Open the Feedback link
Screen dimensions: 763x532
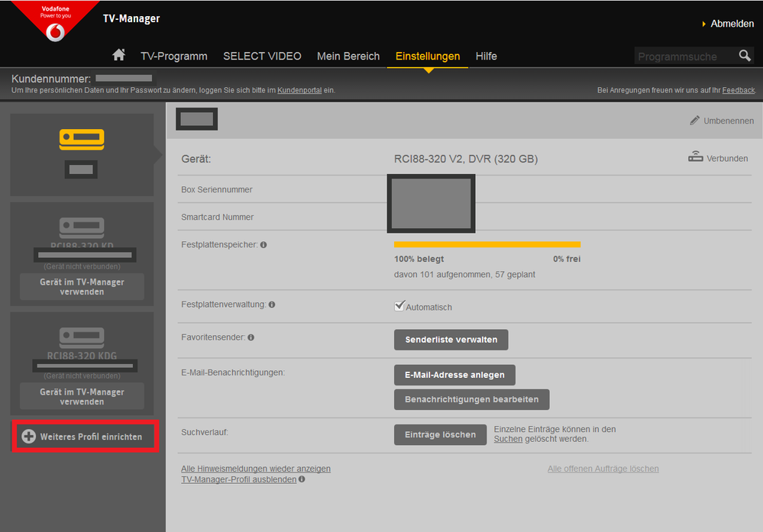click(739, 90)
